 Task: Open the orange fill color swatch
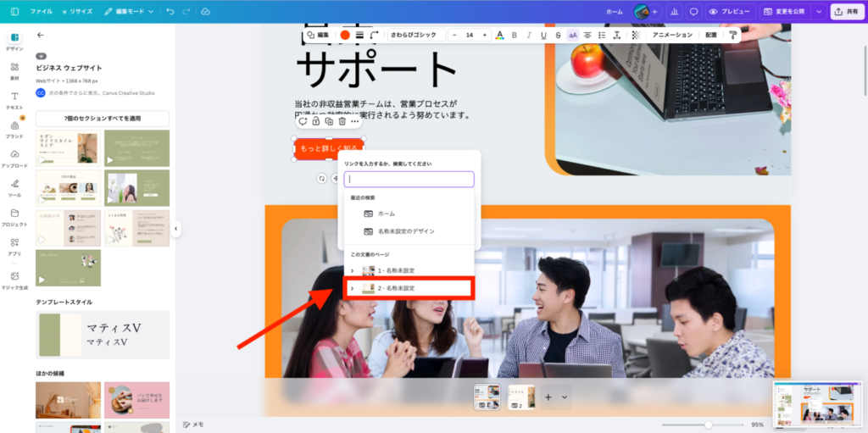[x=345, y=35]
